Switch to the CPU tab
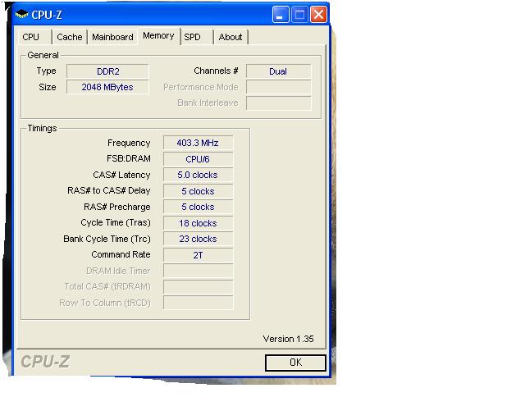 pyautogui.click(x=34, y=37)
